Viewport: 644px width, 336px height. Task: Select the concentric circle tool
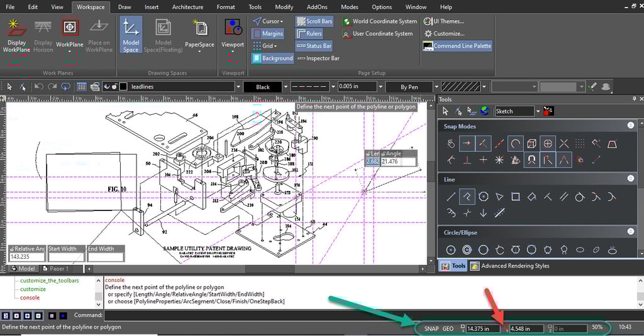click(x=467, y=249)
